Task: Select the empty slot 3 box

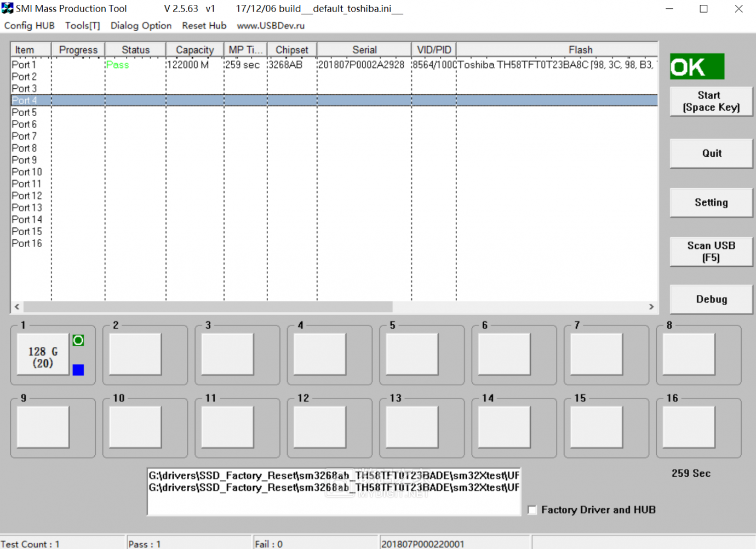Action: (227, 354)
